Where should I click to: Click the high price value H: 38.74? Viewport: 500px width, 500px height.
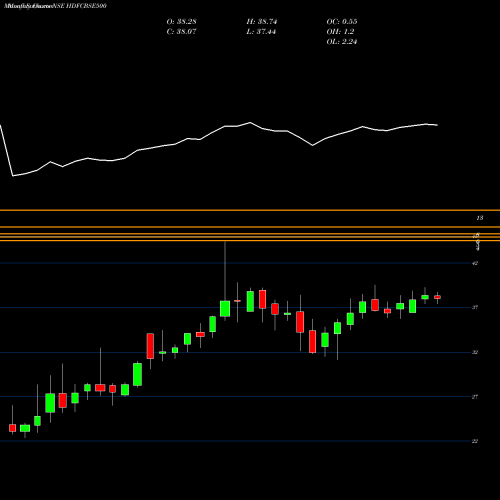click(x=262, y=22)
